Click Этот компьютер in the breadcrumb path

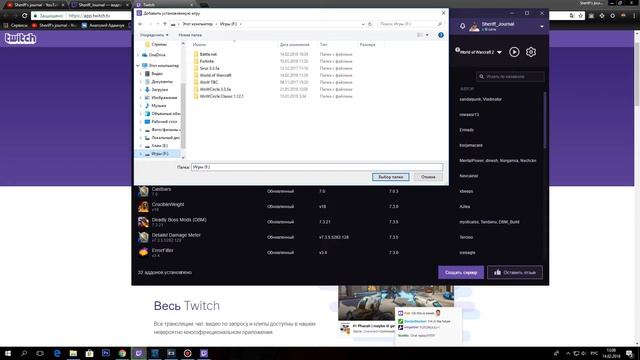(198, 24)
